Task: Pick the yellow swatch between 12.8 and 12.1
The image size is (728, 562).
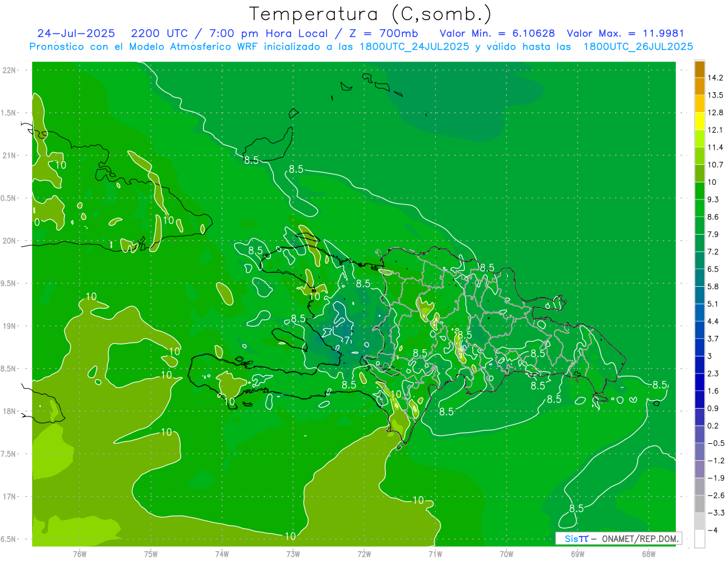Action: (699, 121)
